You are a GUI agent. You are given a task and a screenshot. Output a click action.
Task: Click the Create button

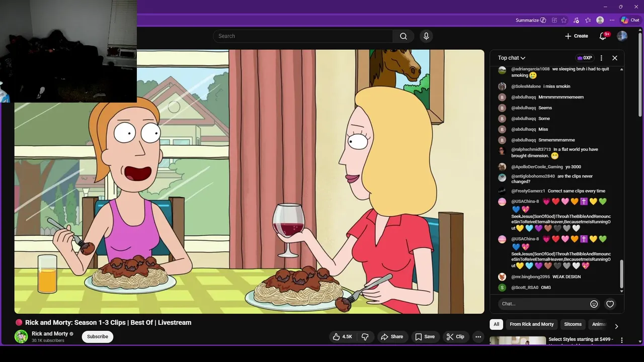(576, 36)
